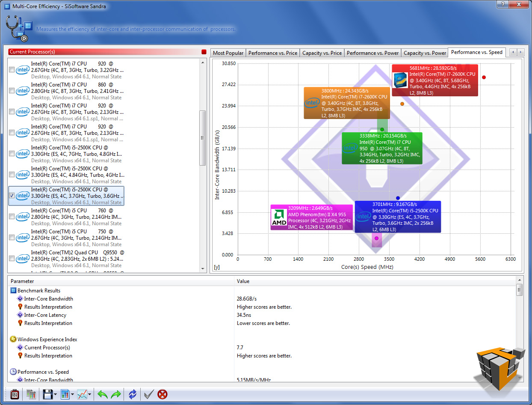Open the options icon in bottom toolbar

(x=14, y=394)
